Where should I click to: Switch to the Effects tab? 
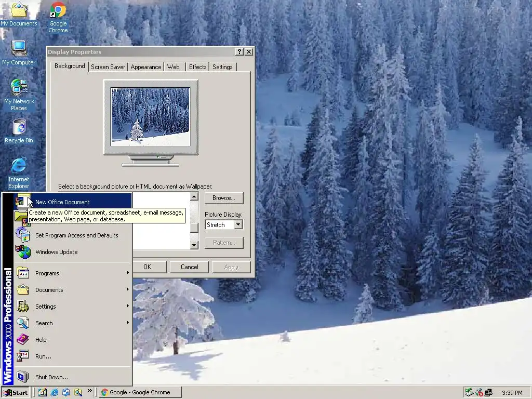[197, 67]
